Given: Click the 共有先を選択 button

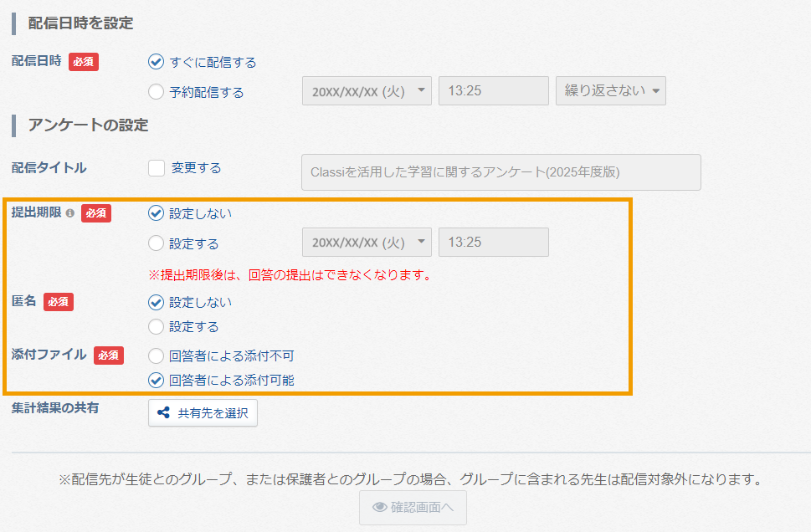Looking at the screenshot, I should coord(203,412).
